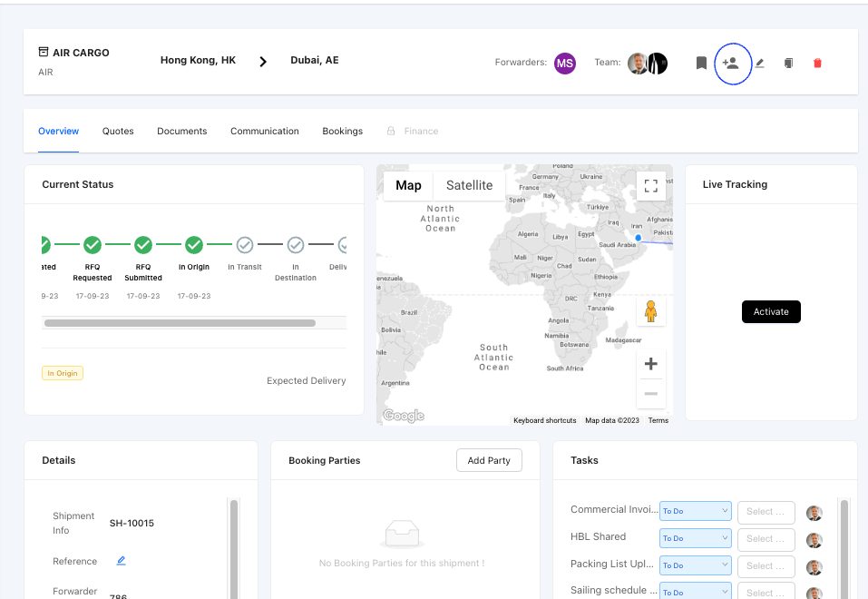Viewport: 868px width, 599px height.
Task: Select the RFQ Submitted status step
Action: click(143, 245)
